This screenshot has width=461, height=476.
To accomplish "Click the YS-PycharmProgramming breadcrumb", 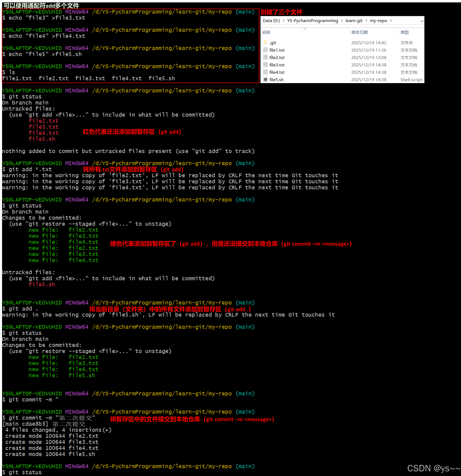I will click(312, 21).
